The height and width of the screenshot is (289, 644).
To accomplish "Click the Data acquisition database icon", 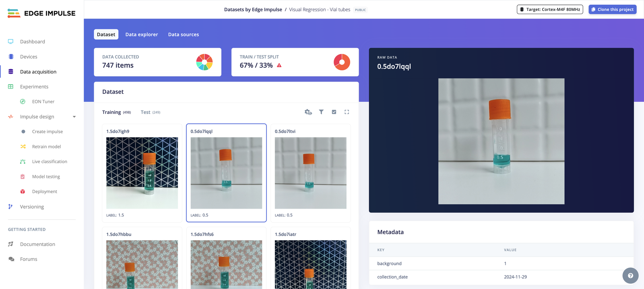I will tap(11, 72).
